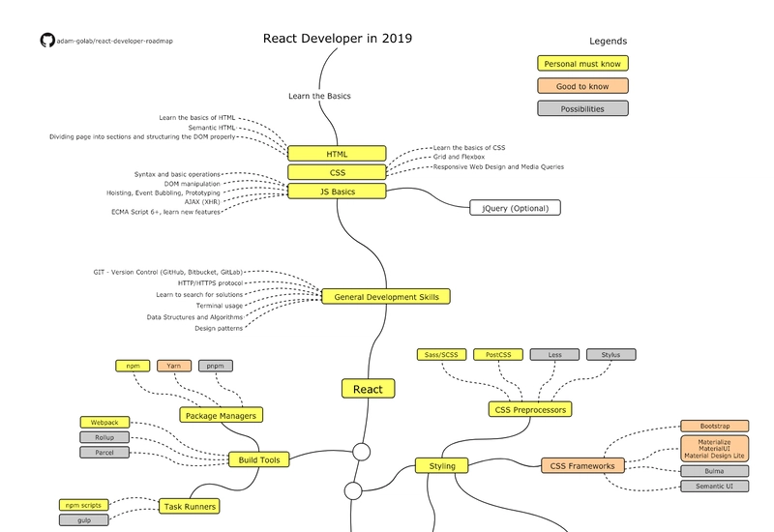Click upper circle junction near Build Tools
774x532 pixels.
click(x=361, y=452)
